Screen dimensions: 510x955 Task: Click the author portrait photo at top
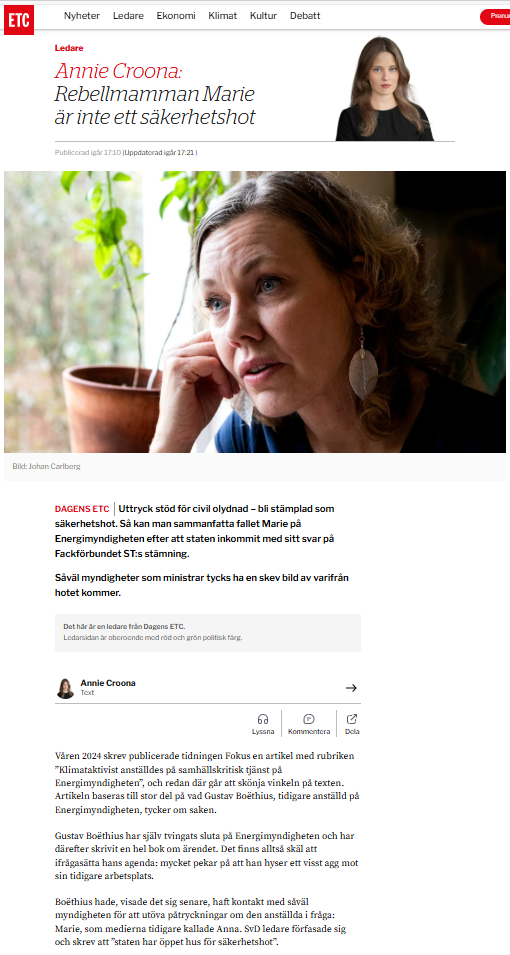pos(384,88)
